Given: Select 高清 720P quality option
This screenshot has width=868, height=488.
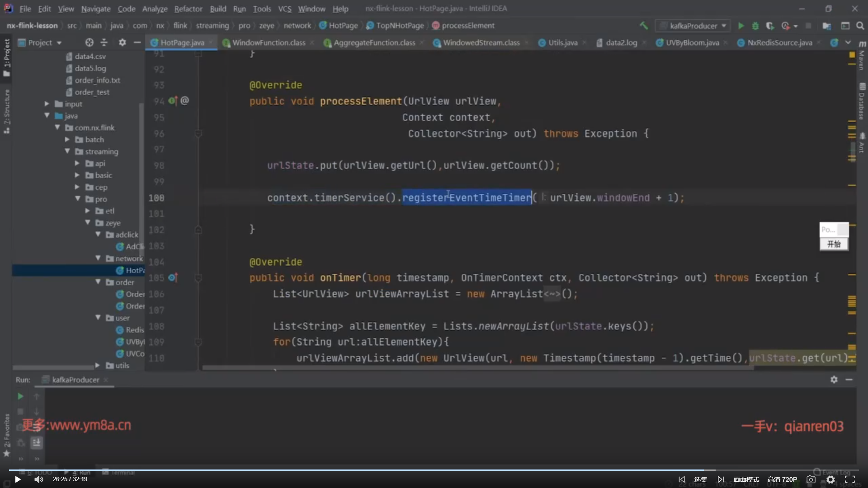Looking at the screenshot, I should coord(782,479).
